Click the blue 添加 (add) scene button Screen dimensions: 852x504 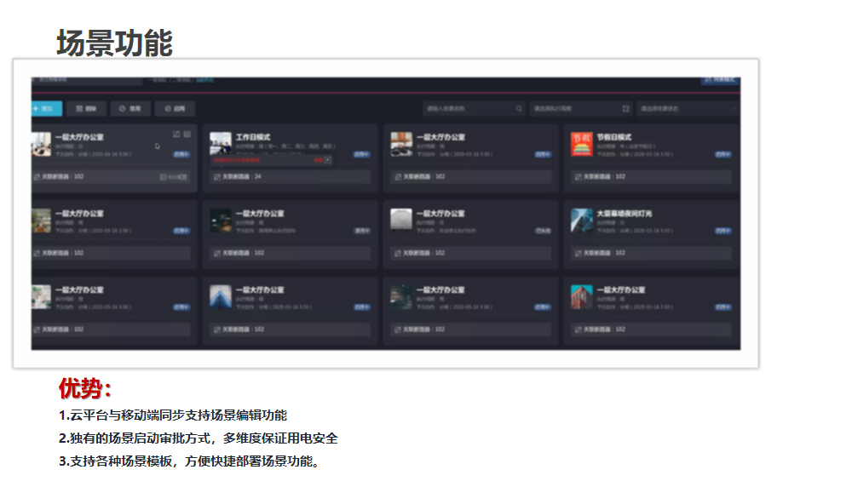coord(46,109)
